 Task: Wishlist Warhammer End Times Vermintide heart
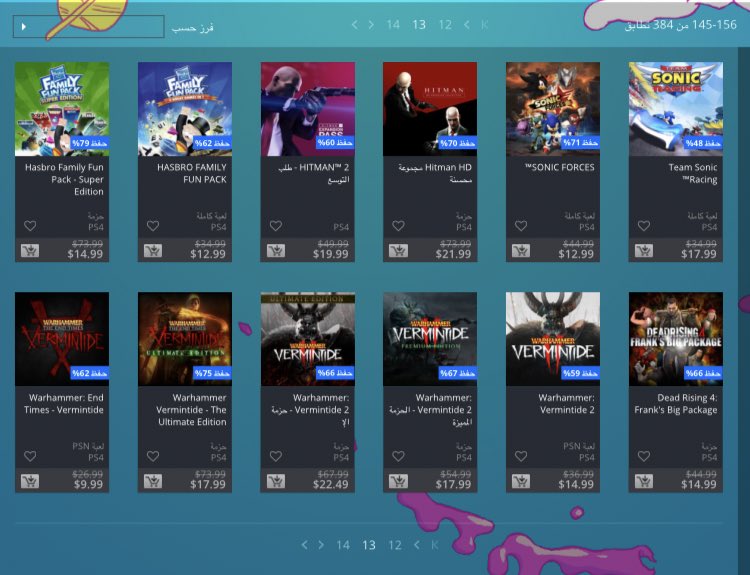click(30, 456)
